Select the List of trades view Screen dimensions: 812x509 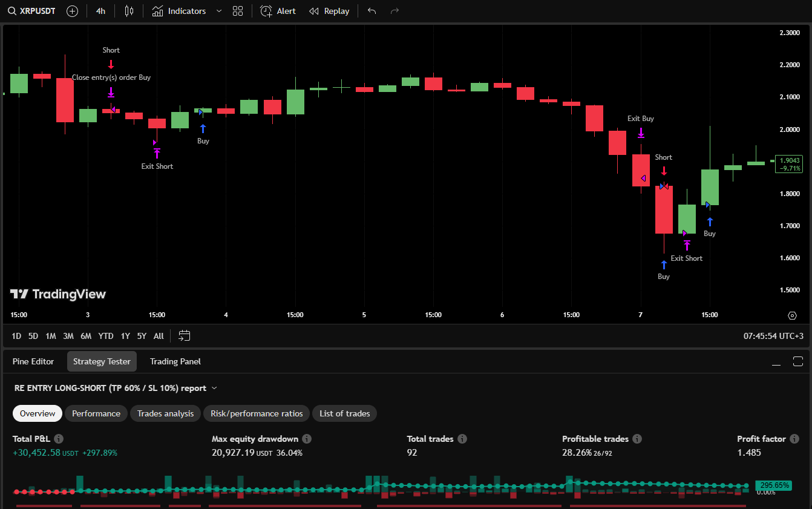pos(344,413)
